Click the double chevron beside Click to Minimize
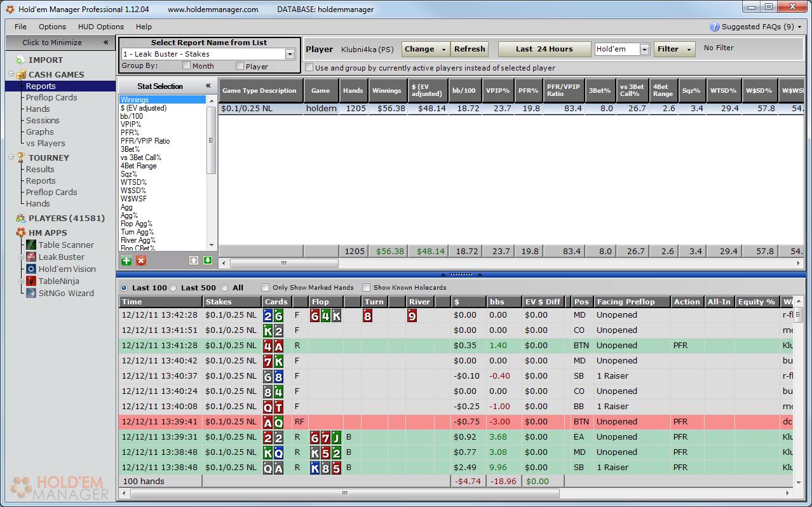Image resolution: width=812 pixels, height=507 pixels. (105, 43)
